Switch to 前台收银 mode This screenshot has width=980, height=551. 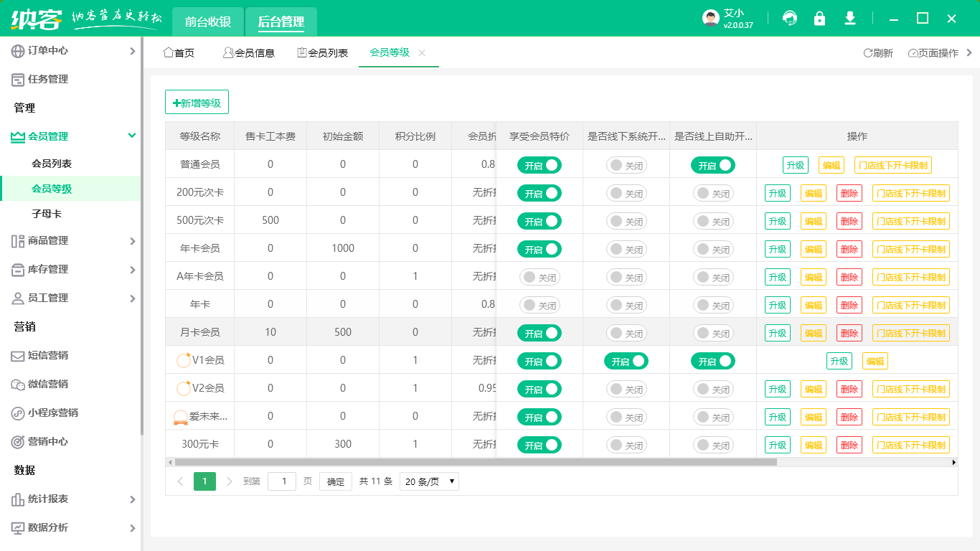pos(208,22)
